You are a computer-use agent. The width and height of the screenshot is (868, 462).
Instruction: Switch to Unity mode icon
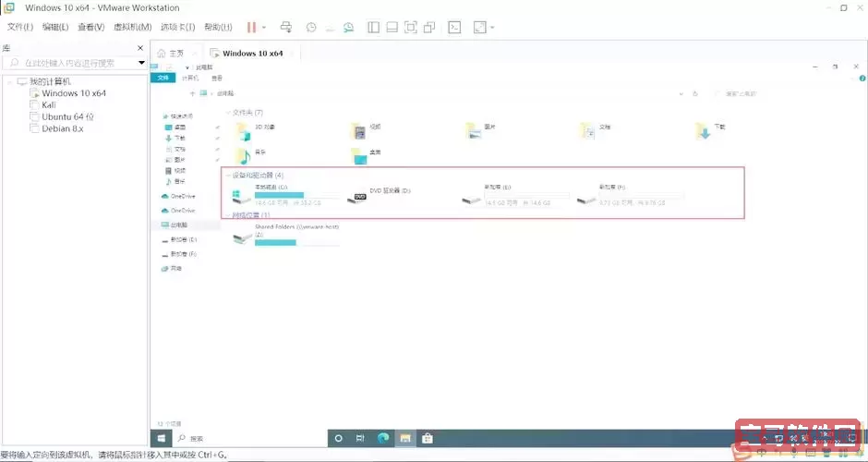click(429, 27)
